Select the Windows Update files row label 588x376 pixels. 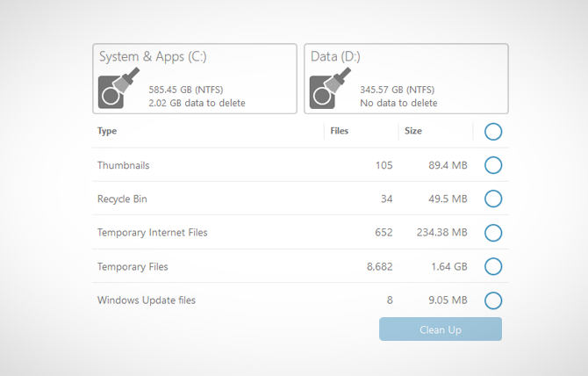147,300
